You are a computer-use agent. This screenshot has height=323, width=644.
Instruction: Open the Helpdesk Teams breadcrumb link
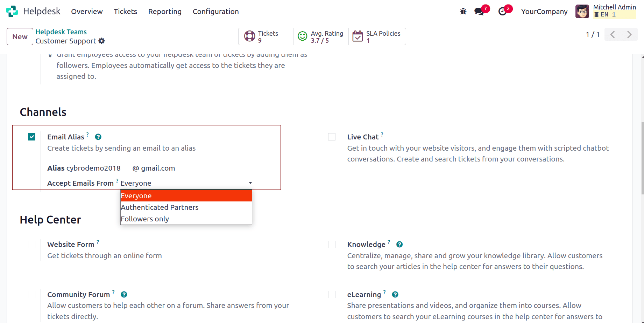[61, 32]
